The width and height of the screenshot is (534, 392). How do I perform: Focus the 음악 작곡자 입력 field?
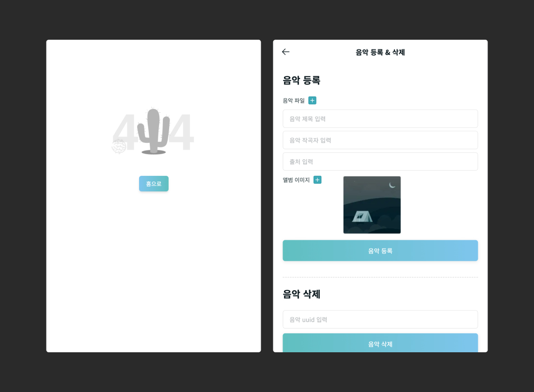[380, 140]
